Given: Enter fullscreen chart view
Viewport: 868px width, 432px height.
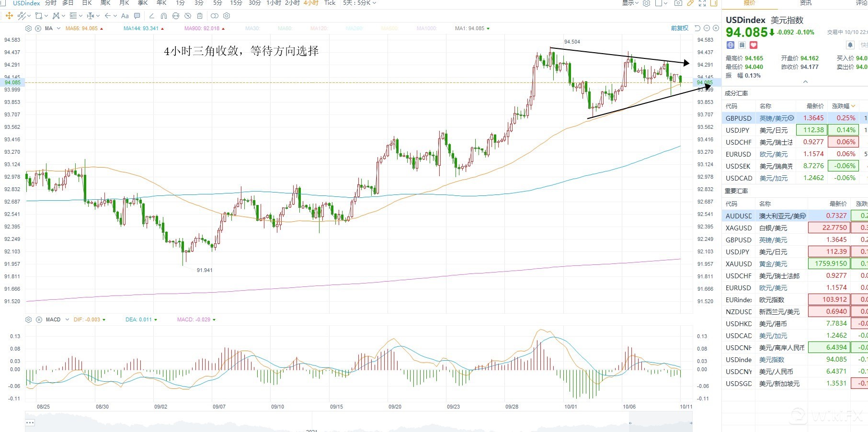Looking at the screenshot, I should [702, 3].
